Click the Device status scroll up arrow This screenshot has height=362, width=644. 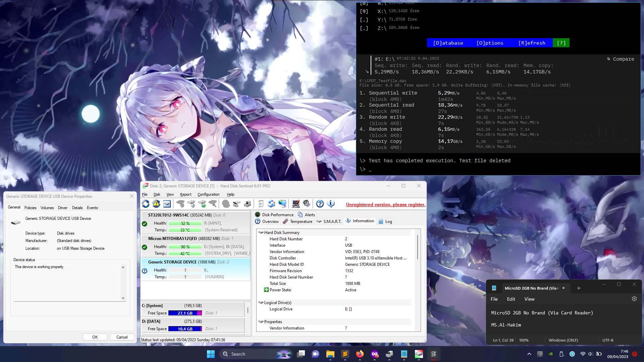click(123, 267)
